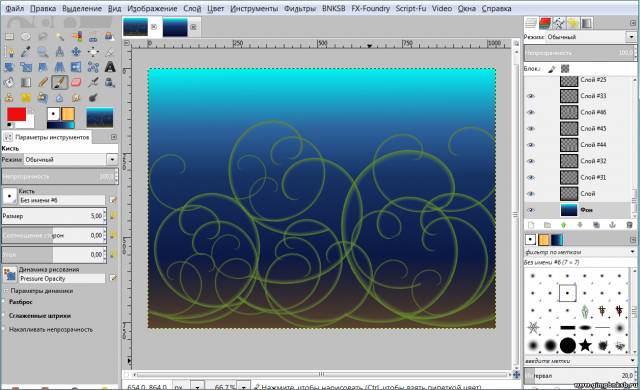The image size is (640, 390).
Task: Click the Script-Fu menu item
Action: (411, 8)
